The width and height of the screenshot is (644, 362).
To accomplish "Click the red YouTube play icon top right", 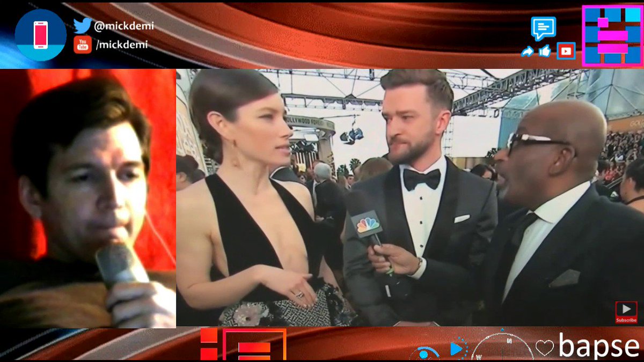I will [566, 51].
